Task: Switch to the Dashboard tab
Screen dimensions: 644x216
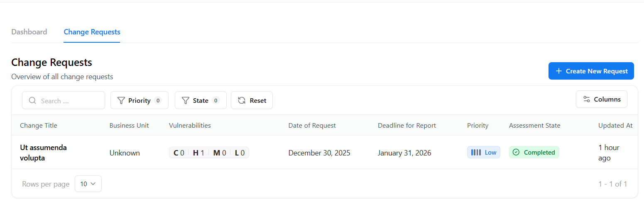Action: [29, 32]
